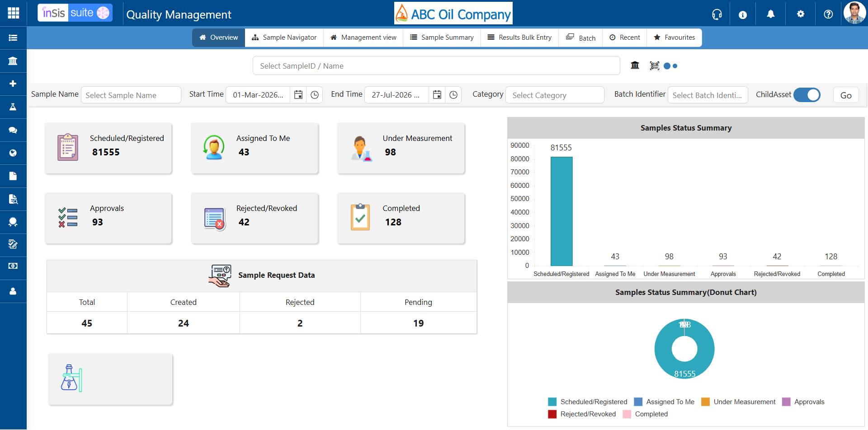
Task: Click the headset support icon
Action: pyautogui.click(x=717, y=14)
